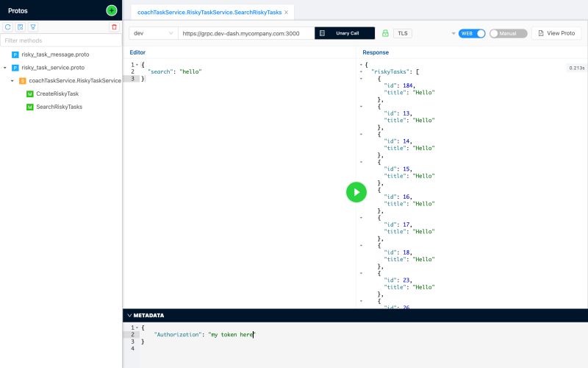
Task: Fold the response object with id 13
Action: click(361, 107)
